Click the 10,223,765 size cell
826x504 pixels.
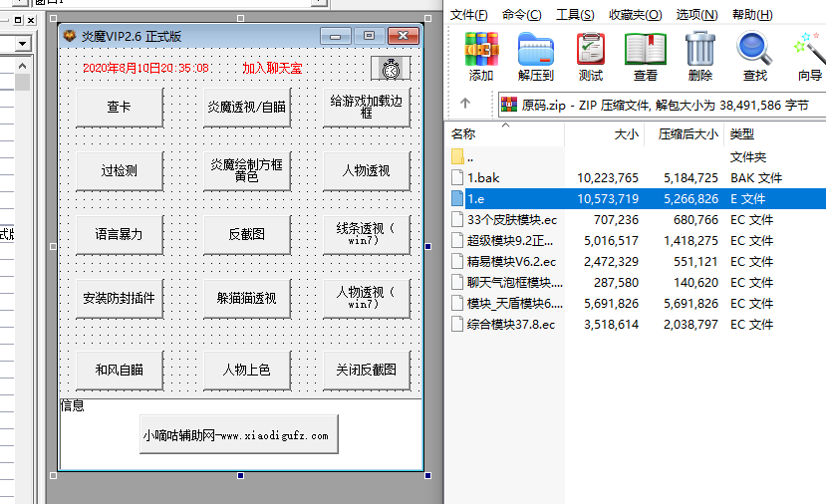point(608,178)
